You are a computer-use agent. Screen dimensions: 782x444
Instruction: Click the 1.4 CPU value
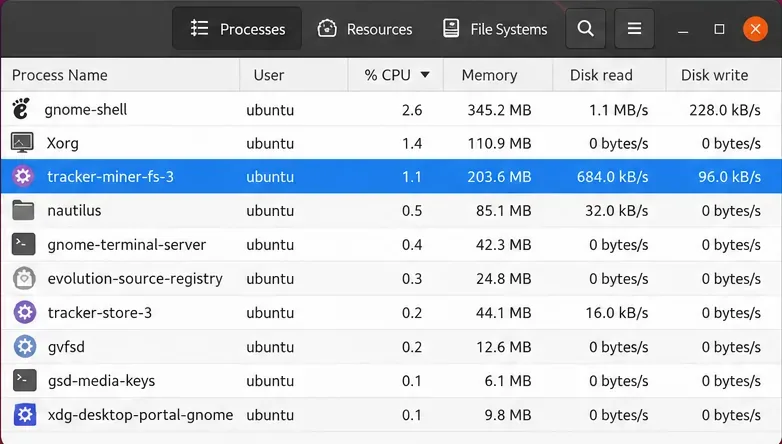[412, 144]
